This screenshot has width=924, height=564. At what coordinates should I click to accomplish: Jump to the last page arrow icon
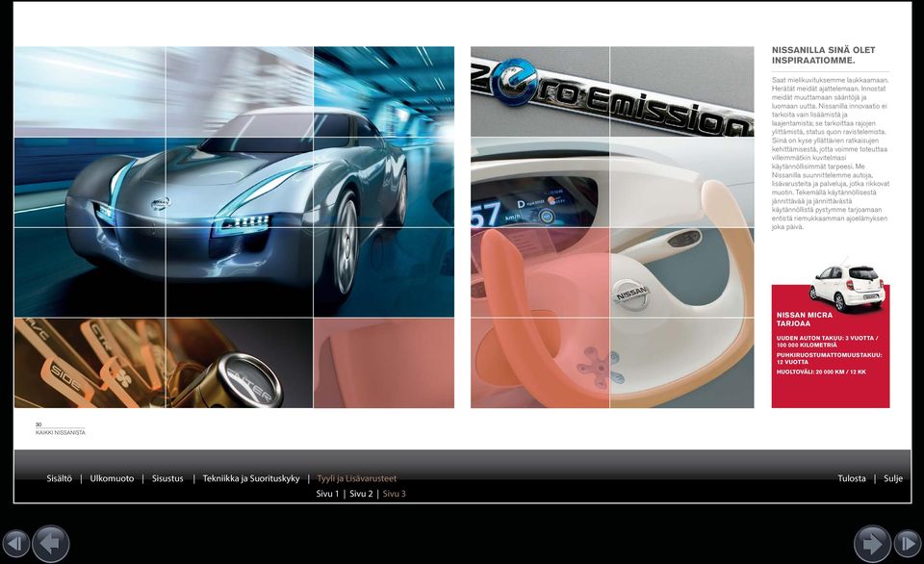pyautogui.click(x=908, y=544)
